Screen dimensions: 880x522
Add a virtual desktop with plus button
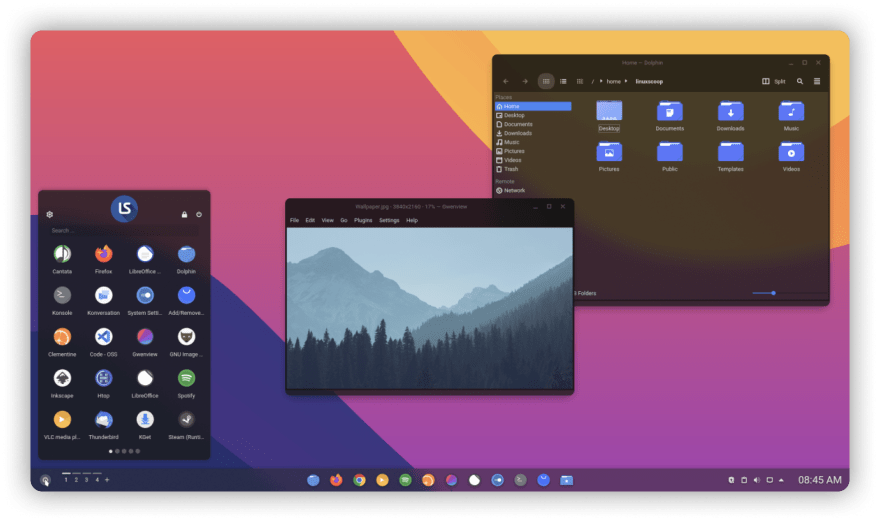107,480
